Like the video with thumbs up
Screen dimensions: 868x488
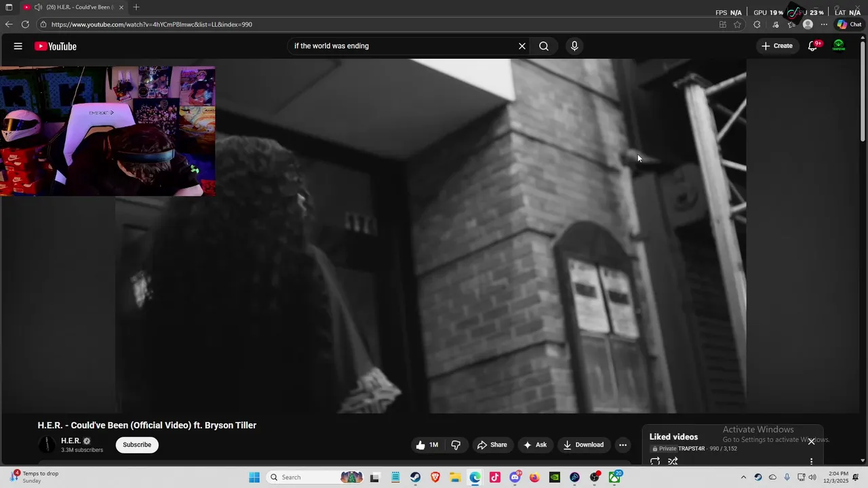click(x=427, y=445)
